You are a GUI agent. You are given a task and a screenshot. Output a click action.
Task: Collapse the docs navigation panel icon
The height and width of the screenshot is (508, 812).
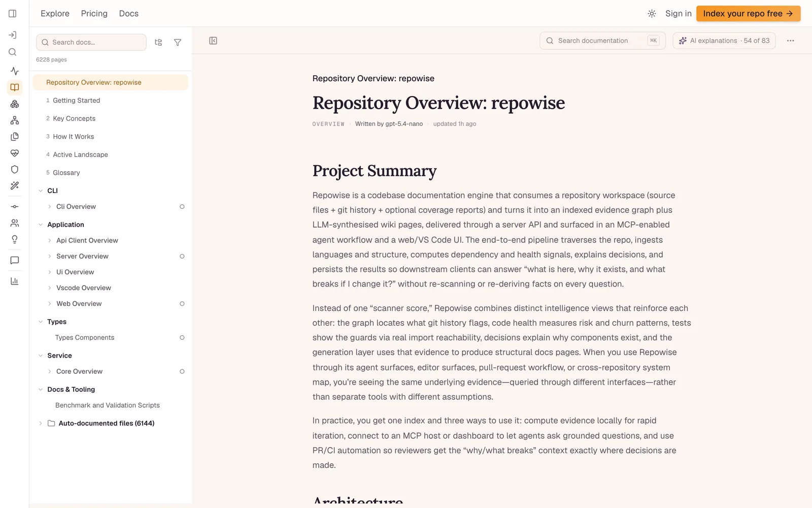pos(213,41)
